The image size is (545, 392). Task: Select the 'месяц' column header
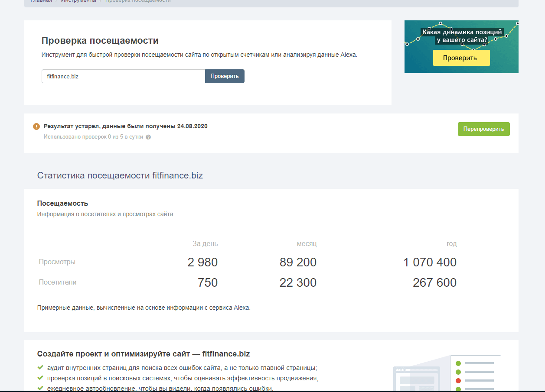coord(307,244)
